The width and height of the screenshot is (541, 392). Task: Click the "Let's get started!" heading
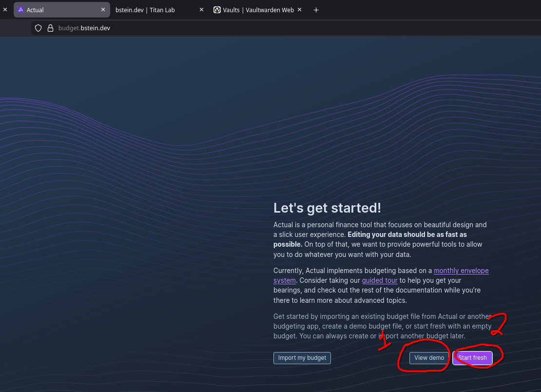pos(327,208)
